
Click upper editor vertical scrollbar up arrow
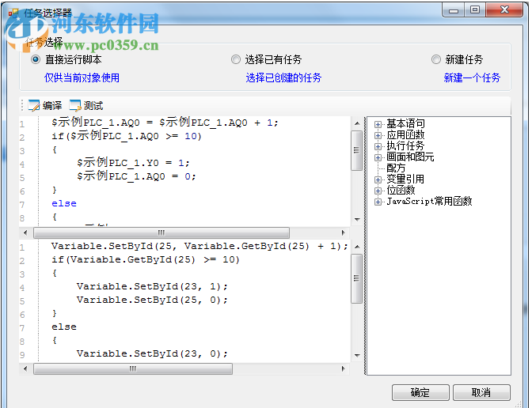357,123
